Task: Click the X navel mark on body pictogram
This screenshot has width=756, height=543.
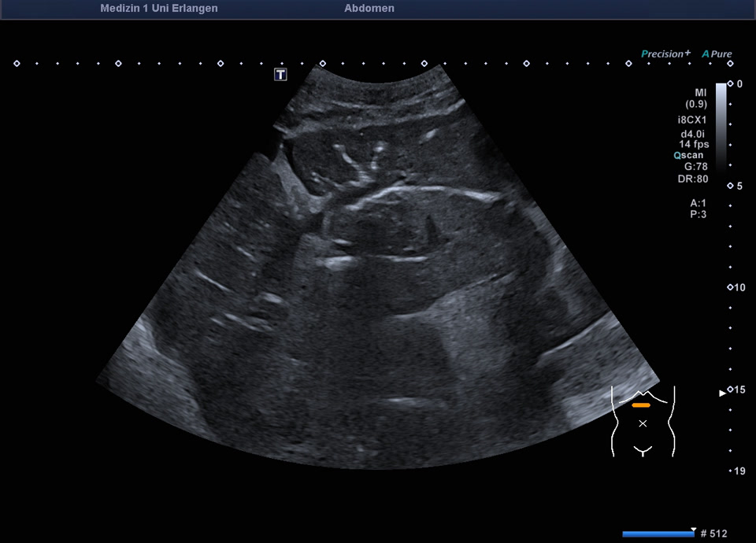Action: 643,423
